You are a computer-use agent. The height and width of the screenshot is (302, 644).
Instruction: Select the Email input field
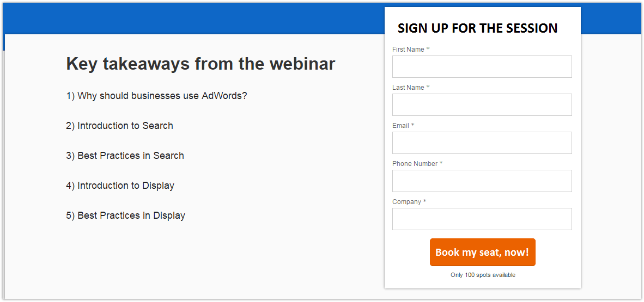482,143
